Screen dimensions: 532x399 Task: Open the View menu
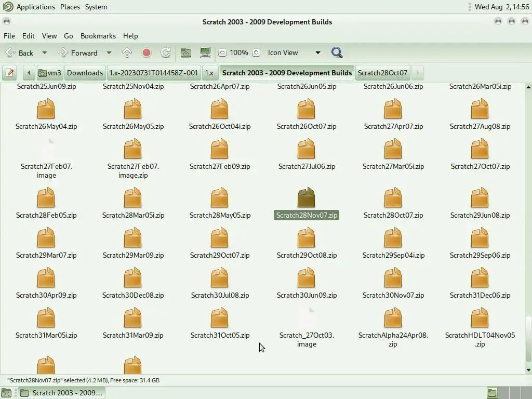point(49,36)
